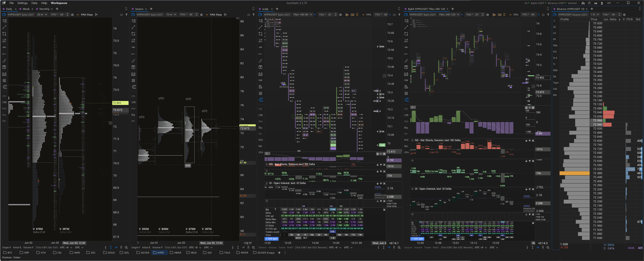Open TRev 240-120 chart type dropdown
The width and height of the screenshot is (644, 261).
(449, 14)
